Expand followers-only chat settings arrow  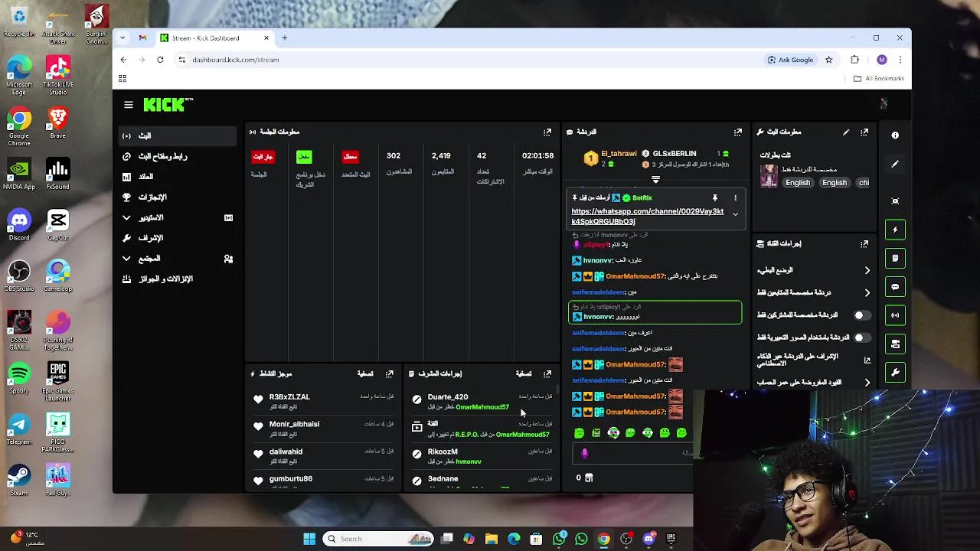coord(867,293)
